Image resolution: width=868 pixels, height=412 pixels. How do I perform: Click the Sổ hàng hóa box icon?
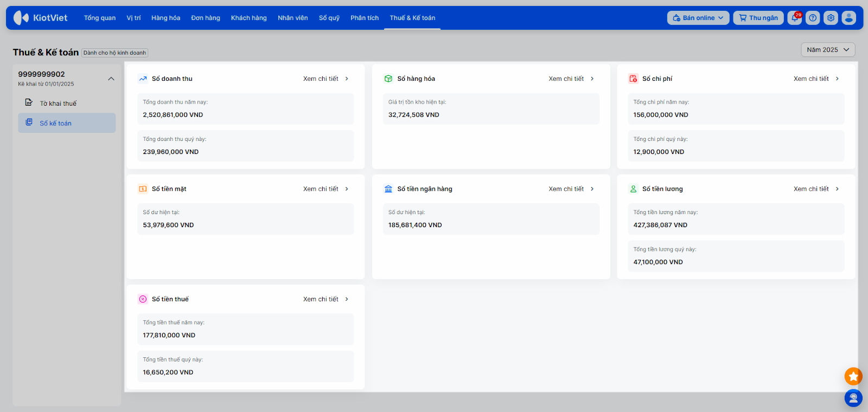388,79
